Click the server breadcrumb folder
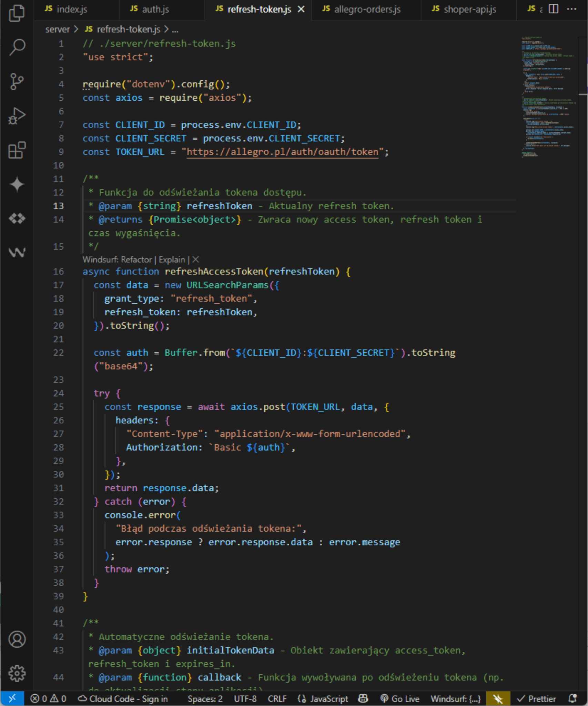The height and width of the screenshot is (706, 588). click(58, 30)
